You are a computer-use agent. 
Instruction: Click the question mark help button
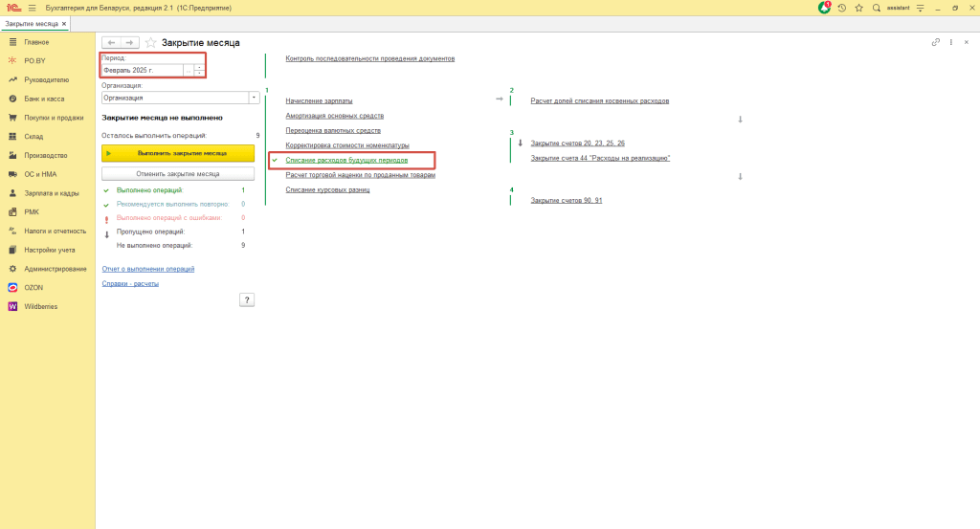[x=247, y=300]
